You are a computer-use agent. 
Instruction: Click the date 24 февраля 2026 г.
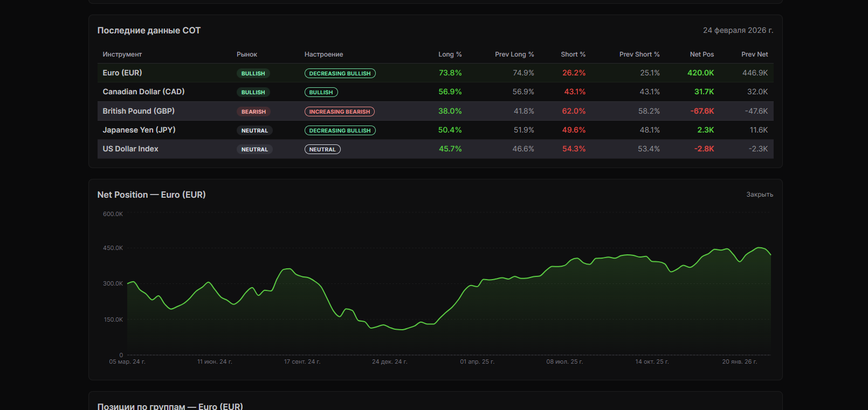[738, 30]
